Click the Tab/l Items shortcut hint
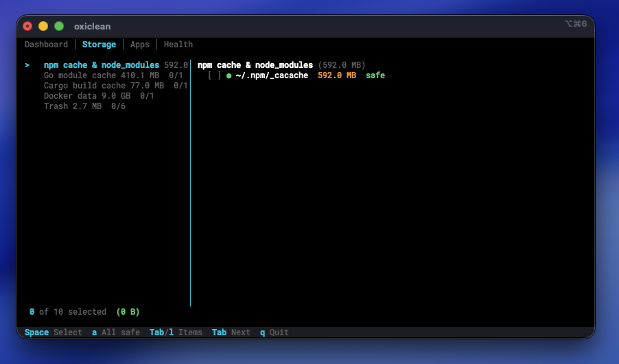The height and width of the screenshot is (364, 619). [x=176, y=332]
